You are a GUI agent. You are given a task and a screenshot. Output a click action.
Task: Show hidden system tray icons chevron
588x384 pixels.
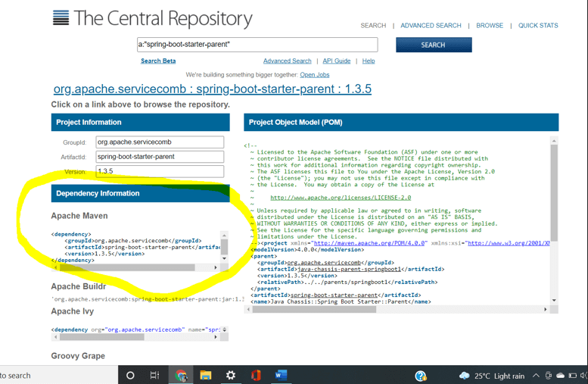coord(536,376)
